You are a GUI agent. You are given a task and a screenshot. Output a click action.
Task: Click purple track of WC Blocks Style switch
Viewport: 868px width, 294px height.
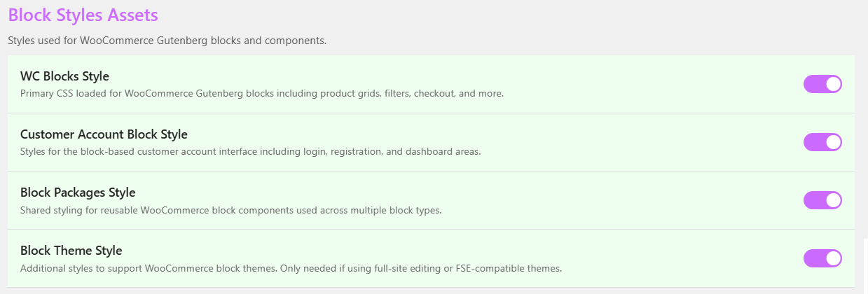tap(814, 84)
